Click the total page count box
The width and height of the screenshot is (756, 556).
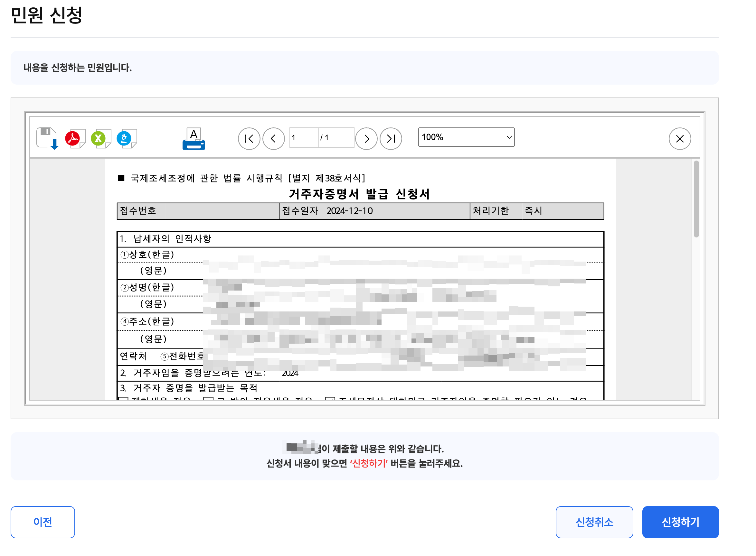coord(336,138)
